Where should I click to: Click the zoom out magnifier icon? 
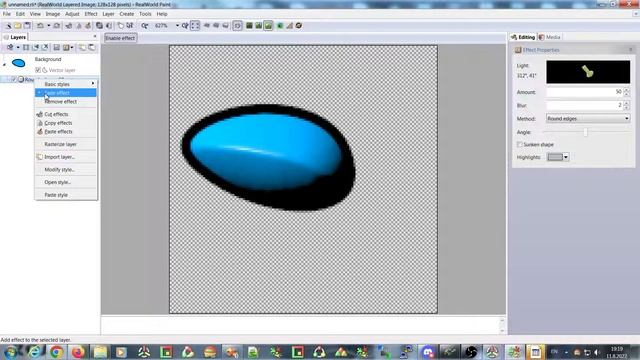[144, 25]
